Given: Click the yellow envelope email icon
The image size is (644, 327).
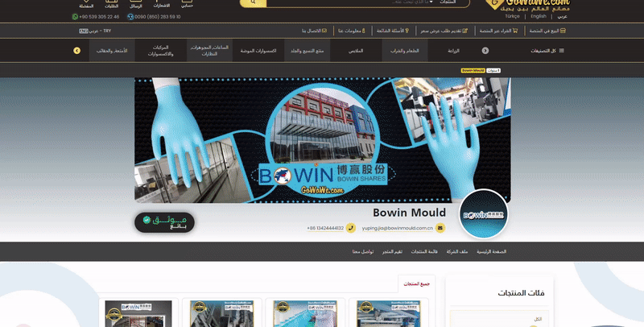Looking at the screenshot, I should 440,228.
